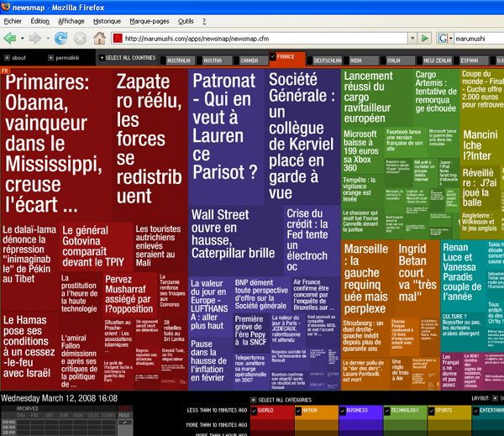Open the Édition menu
The height and width of the screenshot is (436, 504).
coord(39,21)
